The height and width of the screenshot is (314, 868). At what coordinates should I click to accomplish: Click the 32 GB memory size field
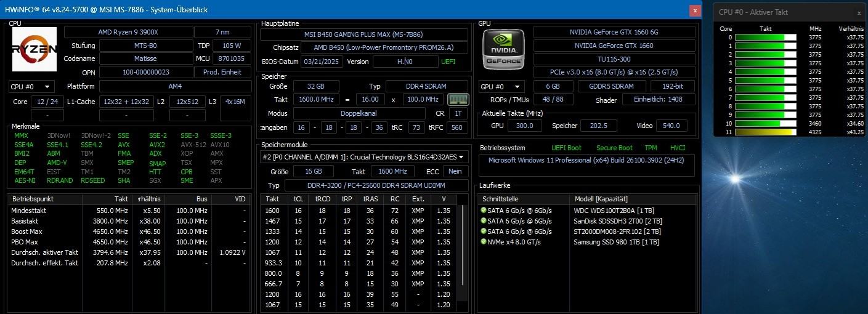pyautogui.click(x=316, y=86)
